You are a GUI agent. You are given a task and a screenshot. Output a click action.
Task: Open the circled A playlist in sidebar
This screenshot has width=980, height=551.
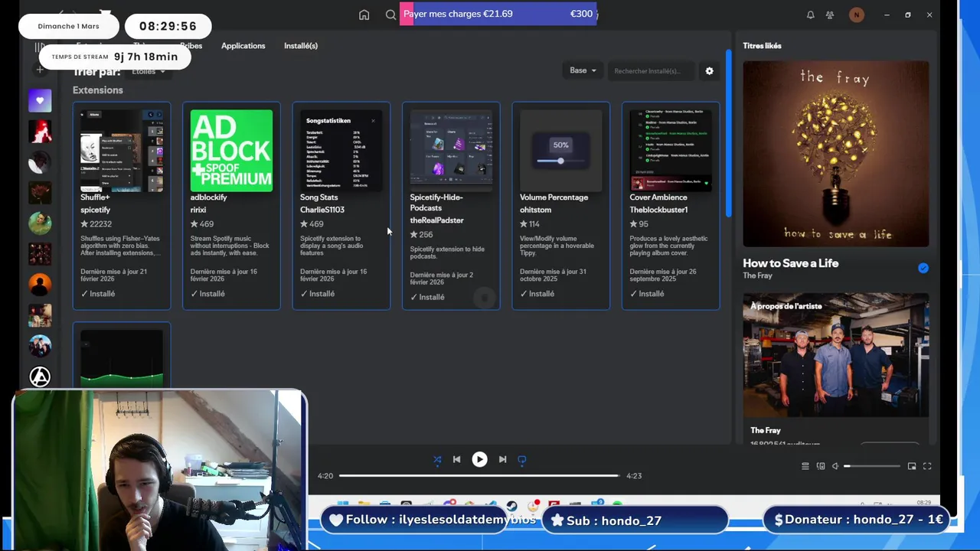click(x=40, y=377)
